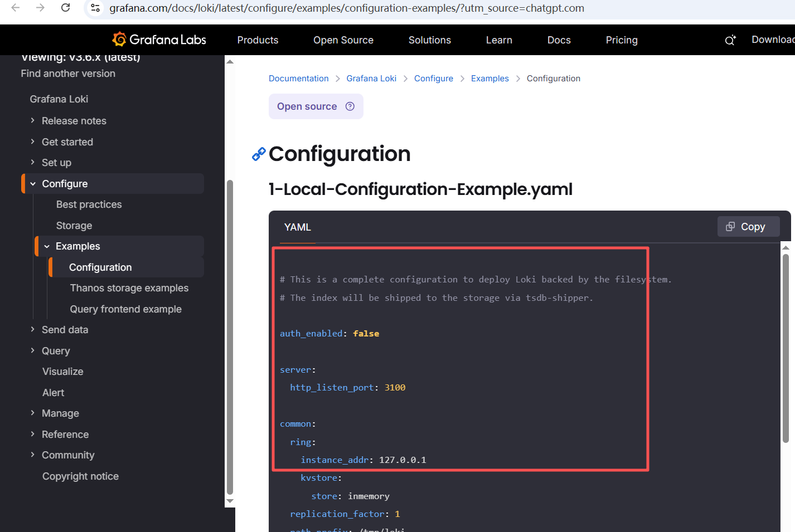Open Best practices in sidebar
This screenshot has height=532, width=795.
click(89, 204)
